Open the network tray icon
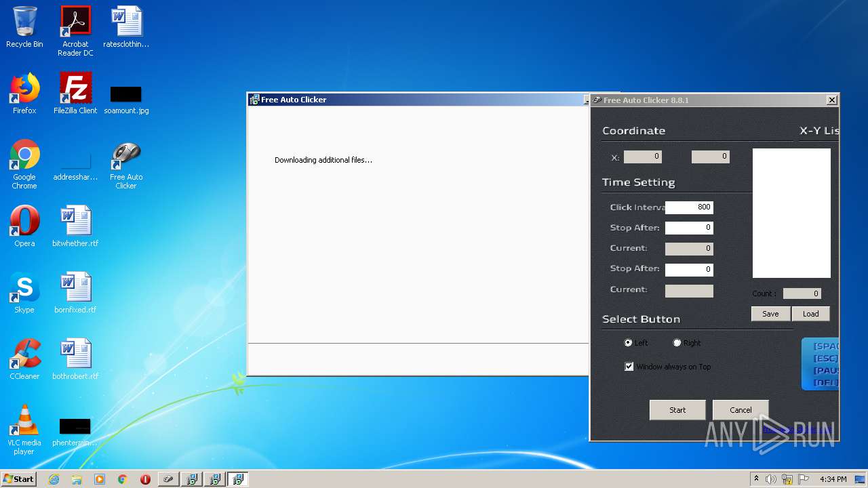 (x=787, y=479)
